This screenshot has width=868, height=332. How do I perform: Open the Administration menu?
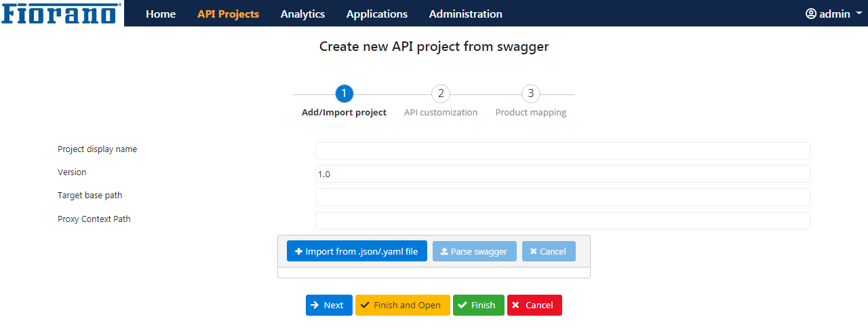465,14
